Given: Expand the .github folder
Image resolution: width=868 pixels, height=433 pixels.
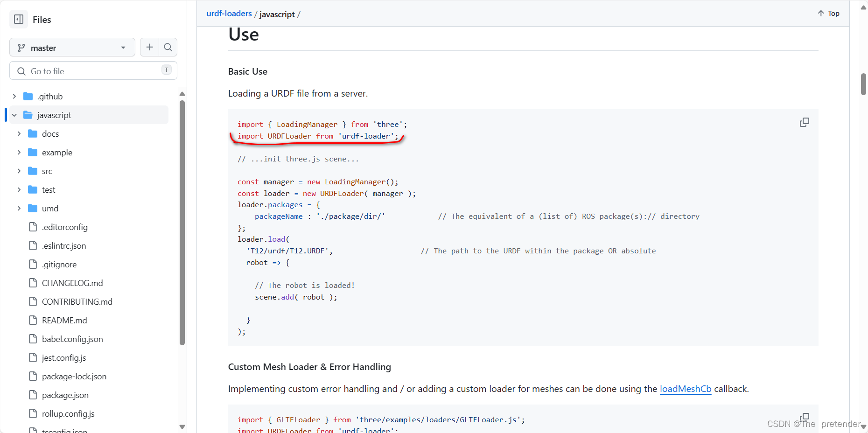Looking at the screenshot, I should (14, 96).
